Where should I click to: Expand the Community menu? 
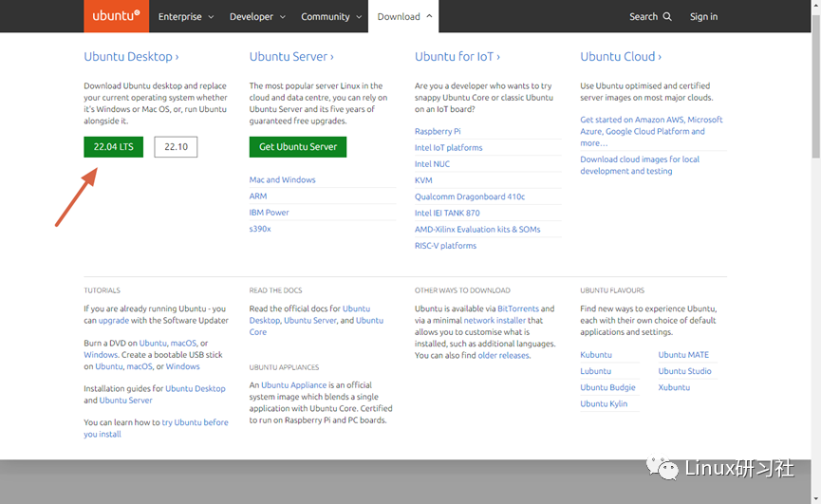331,16
